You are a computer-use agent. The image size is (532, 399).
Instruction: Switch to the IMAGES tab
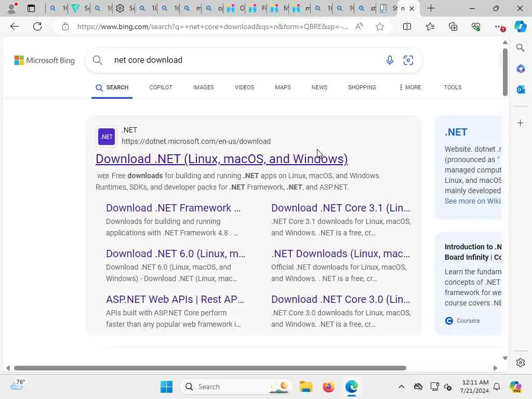tap(203, 87)
